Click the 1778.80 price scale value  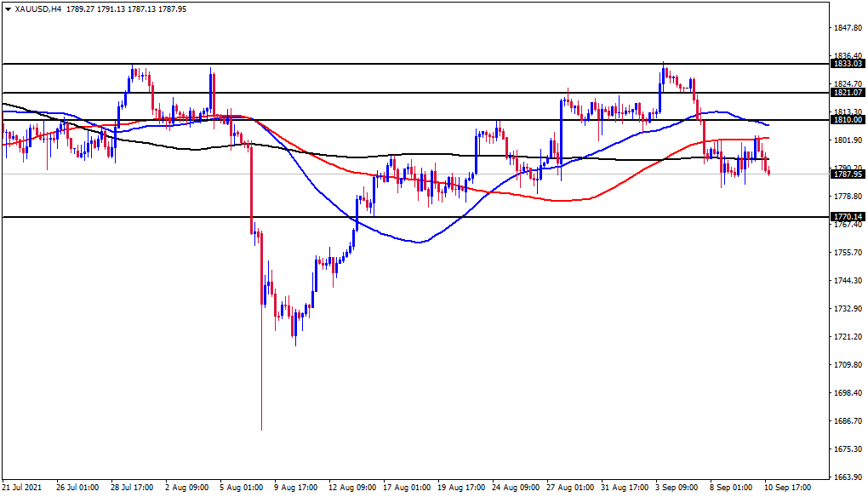(x=848, y=197)
